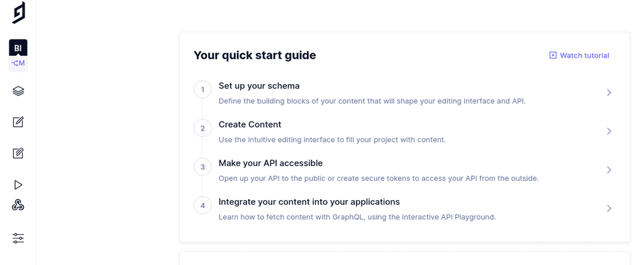Viewport: 644px width, 265px height.
Task: Launch API Playground with the play icon
Action: (18, 185)
